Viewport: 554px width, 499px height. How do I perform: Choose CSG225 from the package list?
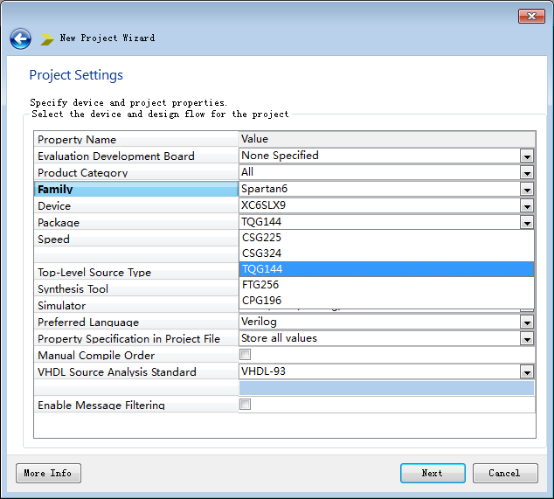(x=387, y=237)
